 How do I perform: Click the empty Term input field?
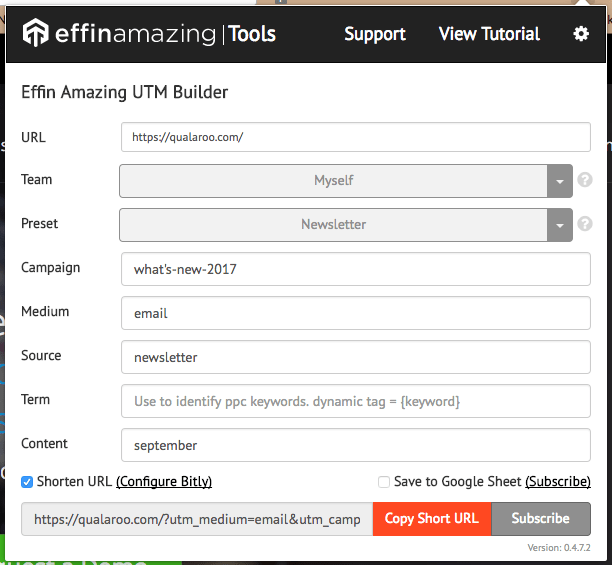(356, 401)
